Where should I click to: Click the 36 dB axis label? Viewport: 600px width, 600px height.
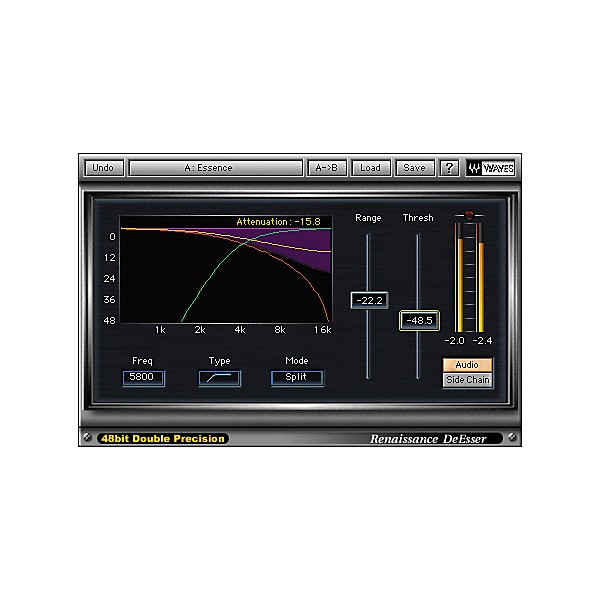tap(109, 299)
